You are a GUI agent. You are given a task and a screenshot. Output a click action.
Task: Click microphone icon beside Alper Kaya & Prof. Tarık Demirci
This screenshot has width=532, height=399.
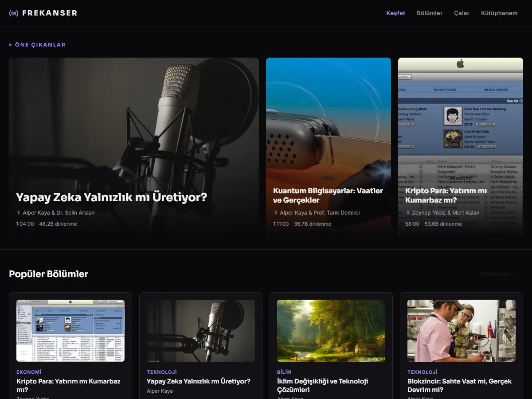pyautogui.click(x=276, y=213)
